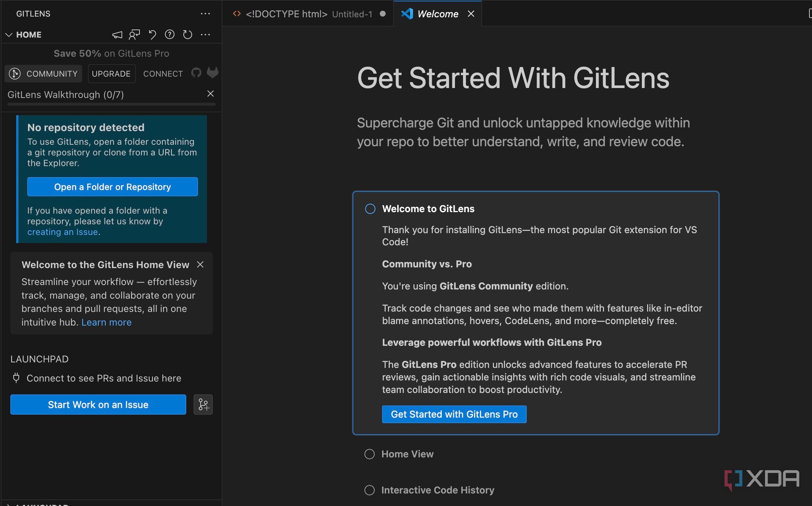Click the CONNECT label
Screen dimensions: 812x506
pos(163,74)
